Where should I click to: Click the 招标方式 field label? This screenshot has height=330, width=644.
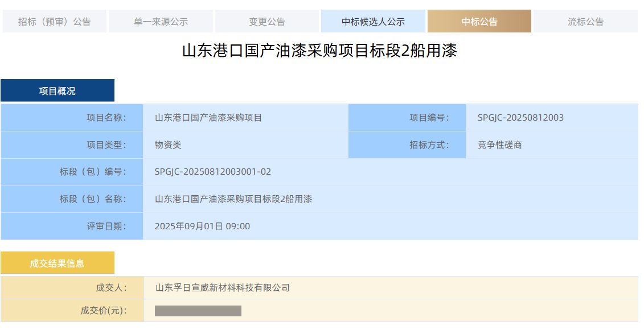click(429, 145)
